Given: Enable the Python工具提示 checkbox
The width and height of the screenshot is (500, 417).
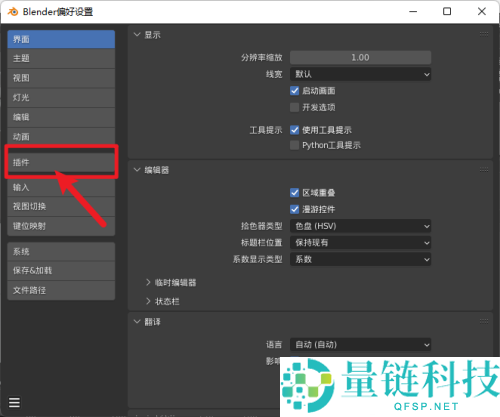Looking at the screenshot, I should pos(294,145).
